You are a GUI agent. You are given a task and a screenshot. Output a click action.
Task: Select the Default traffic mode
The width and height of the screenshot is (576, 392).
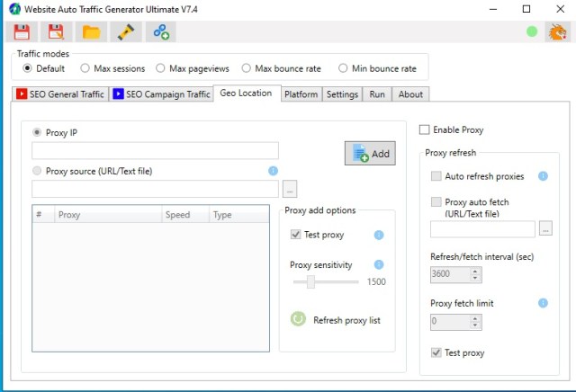tap(27, 68)
